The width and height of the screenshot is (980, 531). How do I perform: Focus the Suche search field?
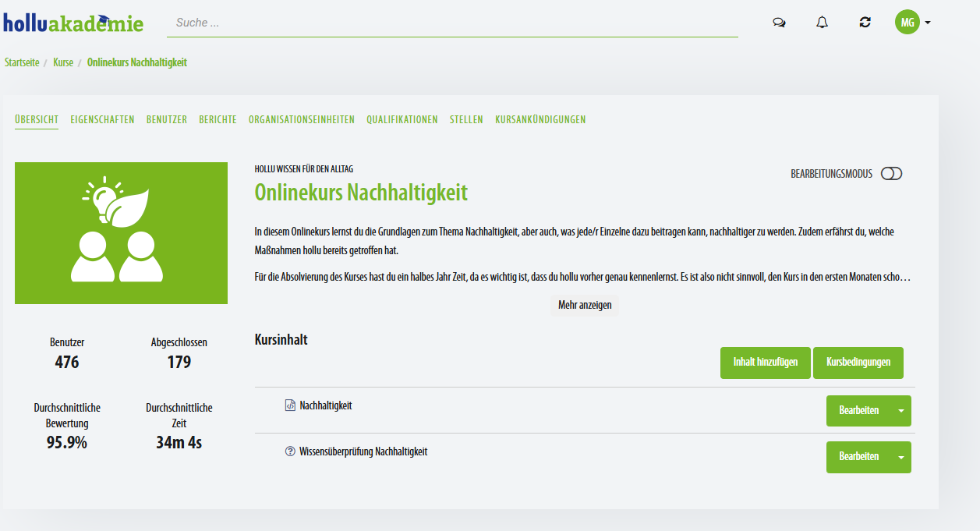[452, 23]
